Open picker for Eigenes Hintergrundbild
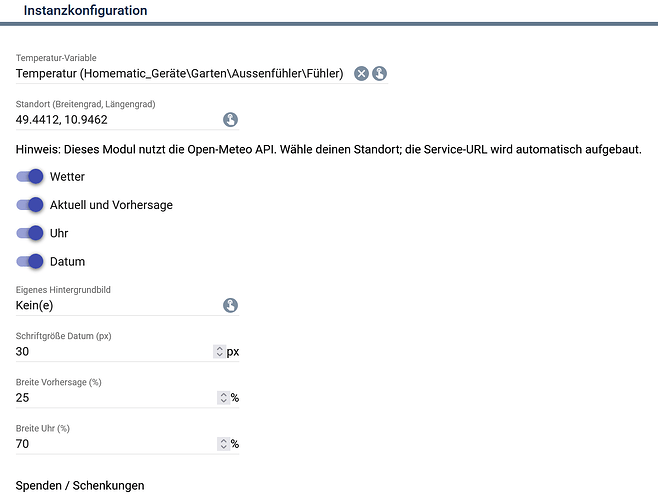Viewport: 658px width, 500px height. tap(230, 305)
